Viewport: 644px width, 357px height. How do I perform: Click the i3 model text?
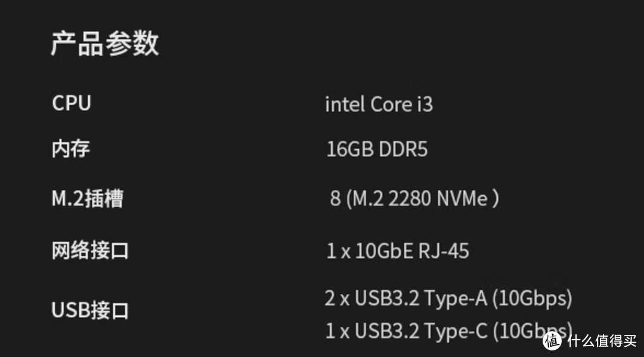pyautogui.click(x=424, y=104)
